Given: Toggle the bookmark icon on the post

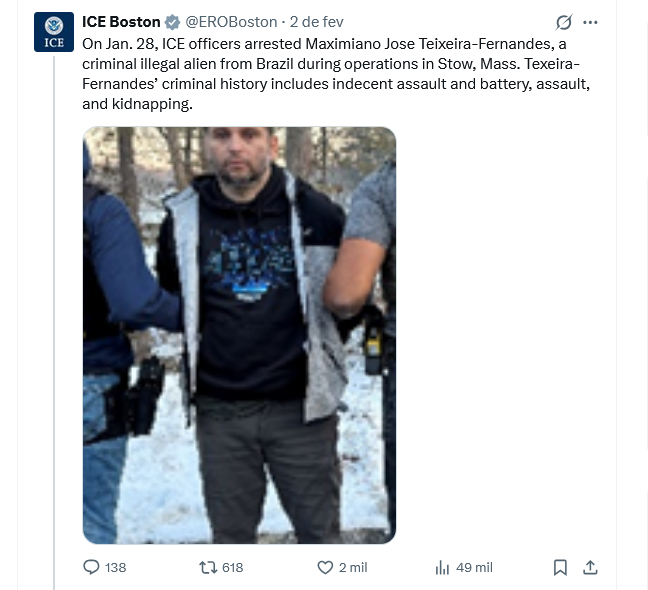Looking at the screenshot, I should click(x=560, y=567).
